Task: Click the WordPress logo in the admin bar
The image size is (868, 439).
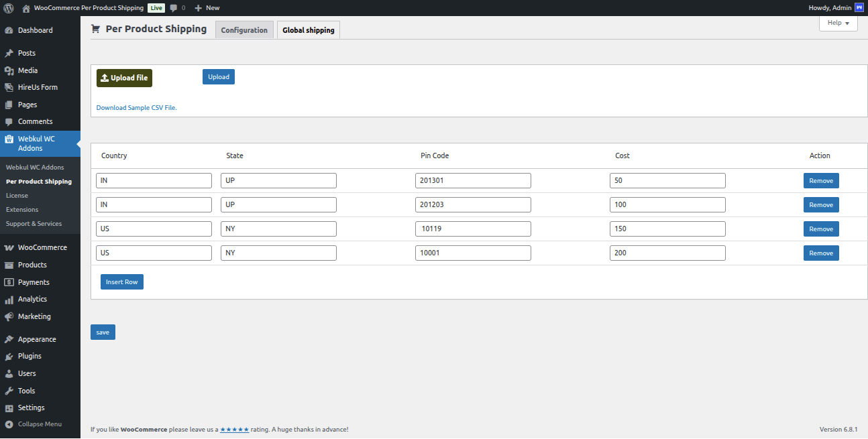Action: click(8, 7)
